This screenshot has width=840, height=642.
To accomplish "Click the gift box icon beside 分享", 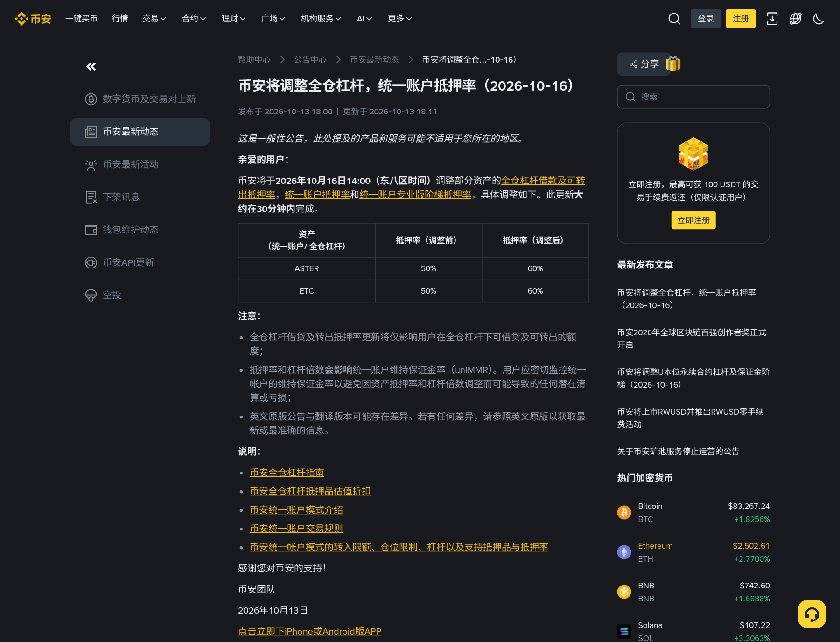I will (x=673, y=63).
